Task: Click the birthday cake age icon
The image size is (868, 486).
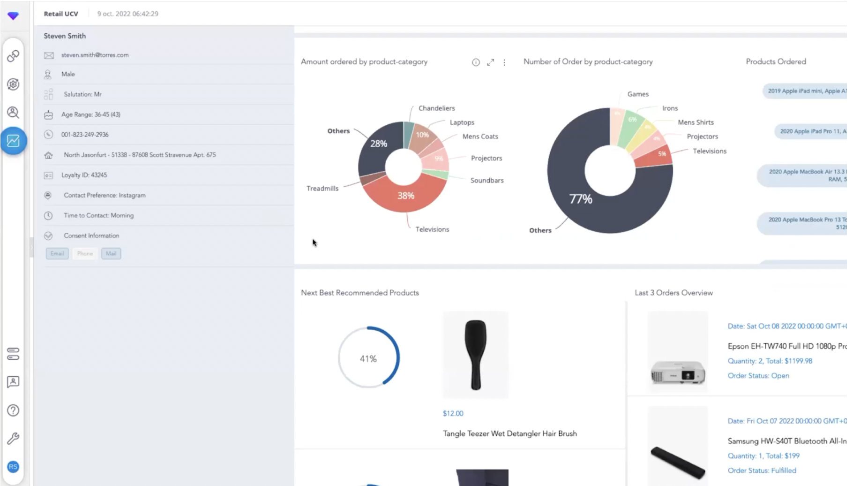Action: coord(48,114)
